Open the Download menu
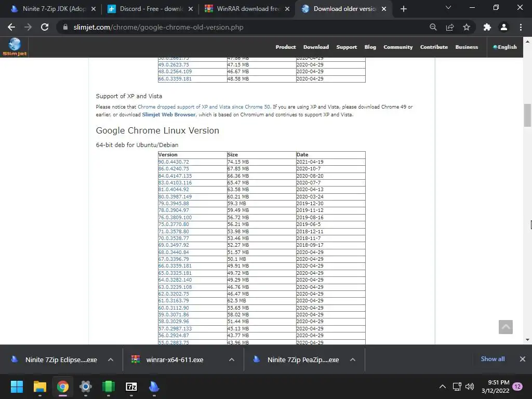 point(316,47)
